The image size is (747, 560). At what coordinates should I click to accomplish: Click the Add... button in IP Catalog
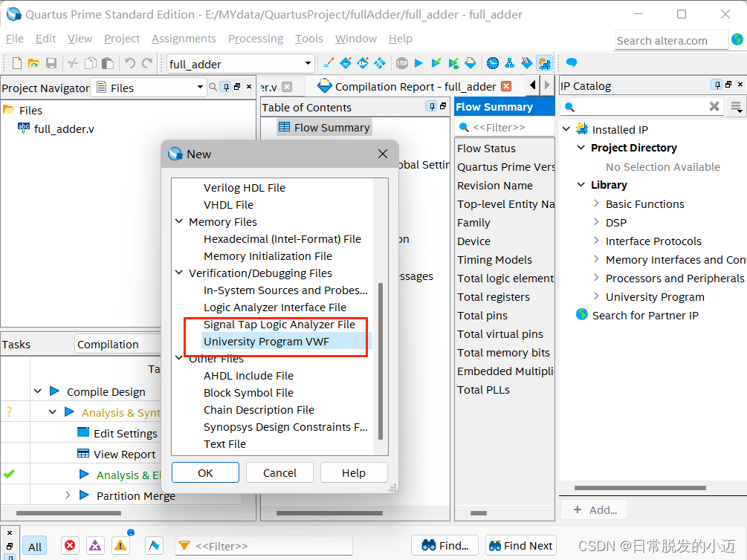(595, 510)
